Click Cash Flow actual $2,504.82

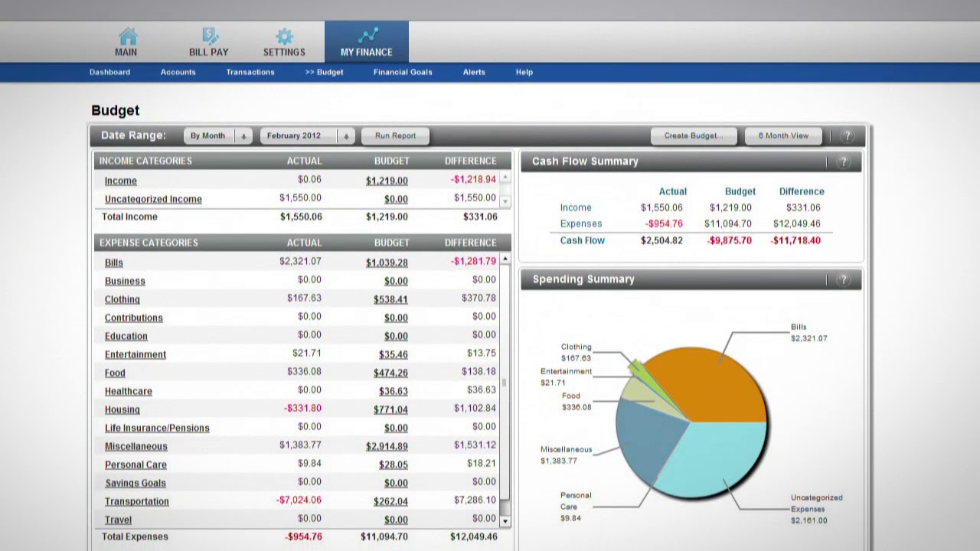[661, 240]
